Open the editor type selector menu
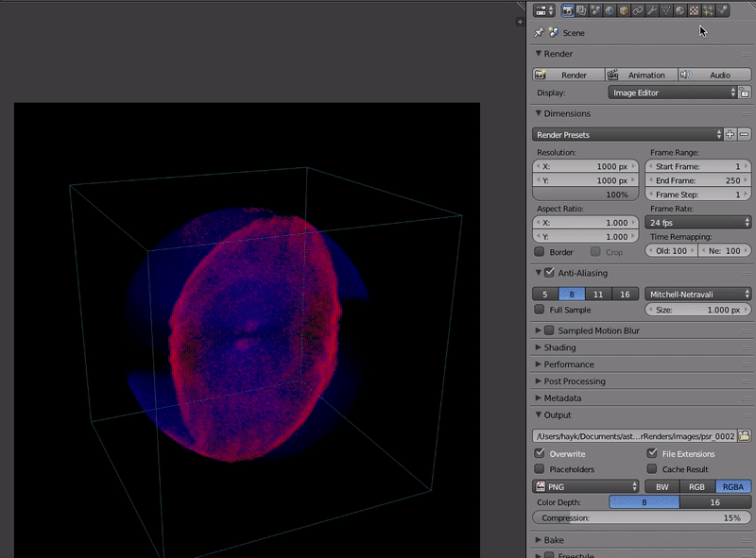The image size is (756, 558). pos(544,10)
